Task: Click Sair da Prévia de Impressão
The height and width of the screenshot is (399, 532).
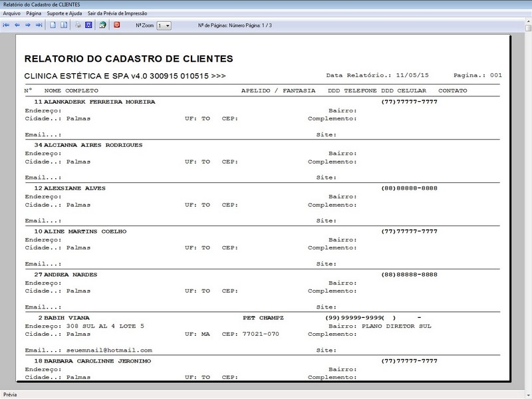Action: tap(118, 13)
